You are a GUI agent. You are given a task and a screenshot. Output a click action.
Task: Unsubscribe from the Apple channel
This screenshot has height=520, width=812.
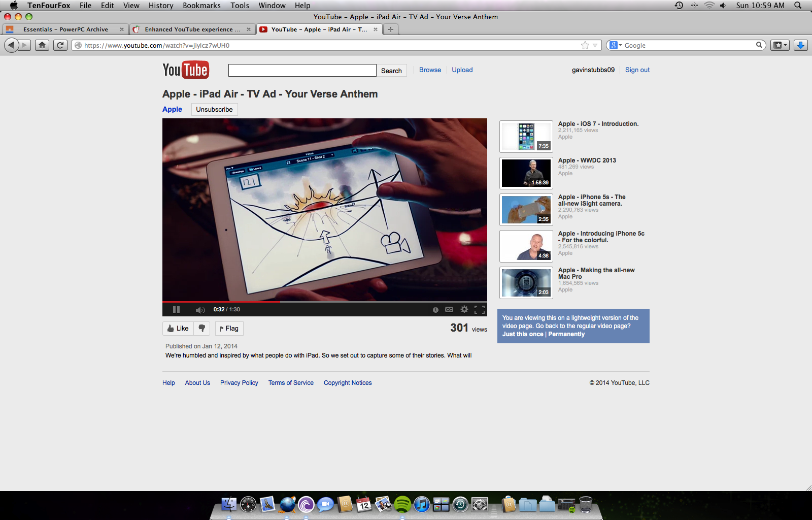[214, 109]
